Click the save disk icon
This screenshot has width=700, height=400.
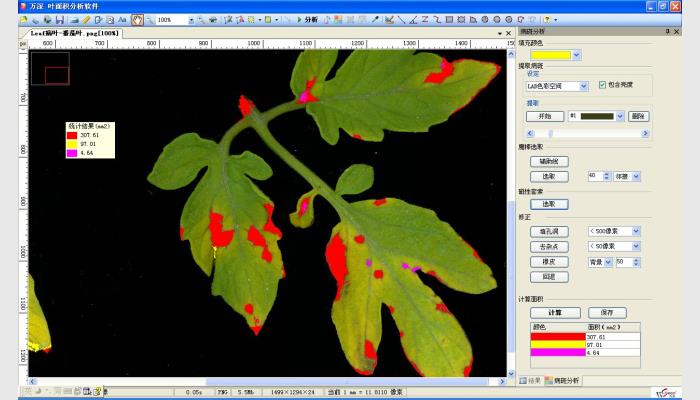coord(60,19)
